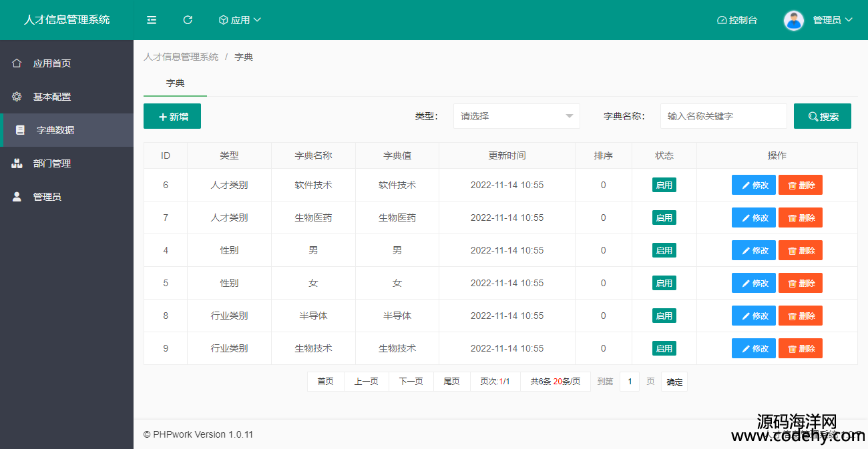Toggle 启用 status for row ID 5
Screen dimensions: 868x449
pyautogui.click(x=664, y=283)
